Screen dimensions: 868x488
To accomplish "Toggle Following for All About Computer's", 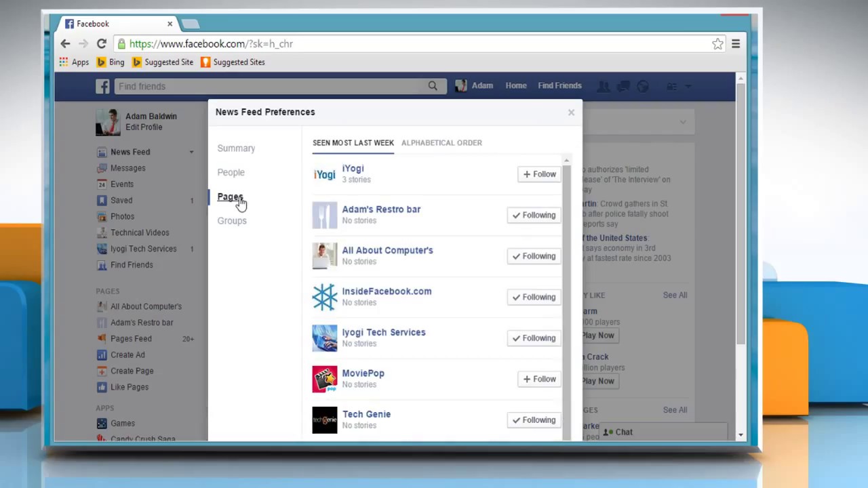I will pos(534,256).
